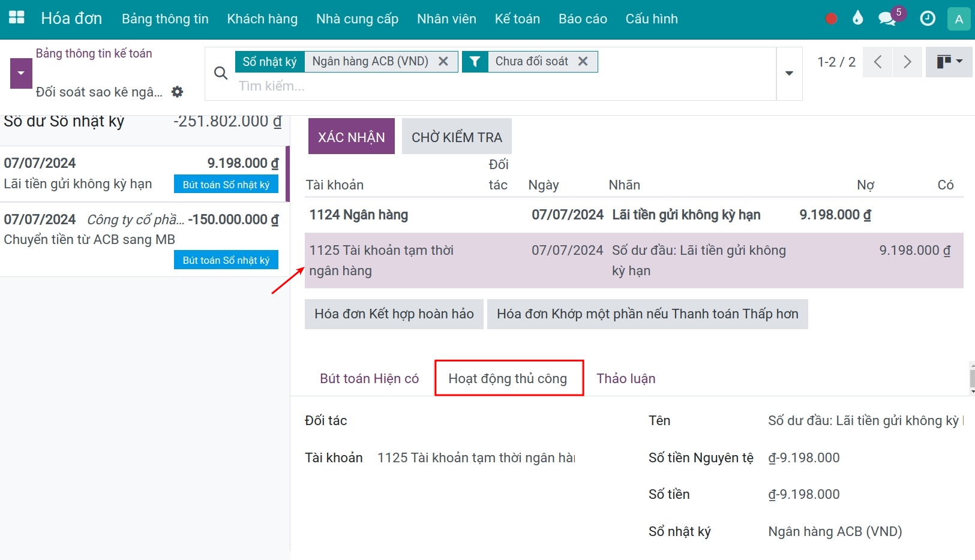Open the chat messages icon
This screenshot has height=560, width=975.
(x=886, y=19)
